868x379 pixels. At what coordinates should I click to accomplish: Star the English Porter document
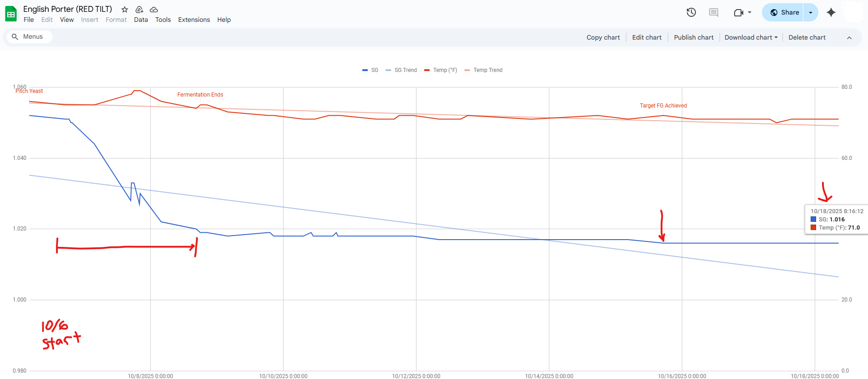124,10
